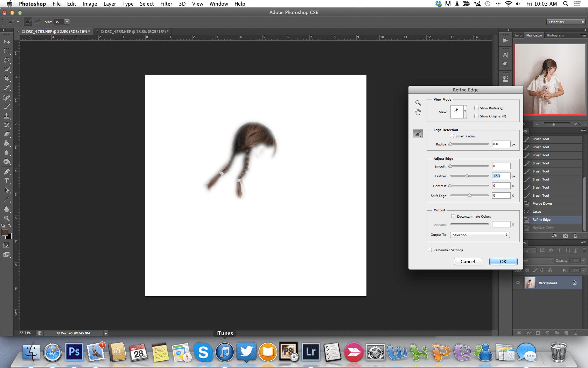Click the delete layer trash icon
588x368 pixels.
tap(575, 236)
